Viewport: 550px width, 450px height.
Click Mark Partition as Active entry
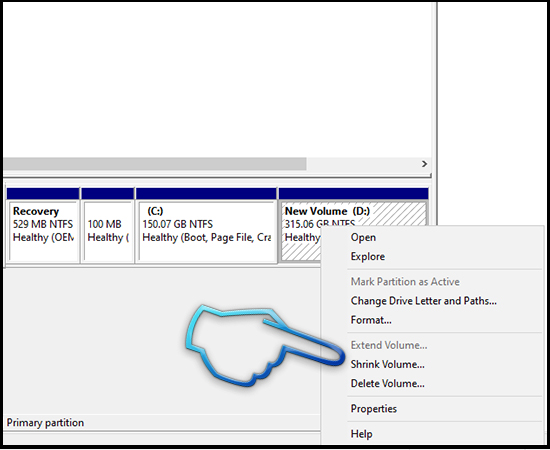pyautogui.click(x=405, y=282)
